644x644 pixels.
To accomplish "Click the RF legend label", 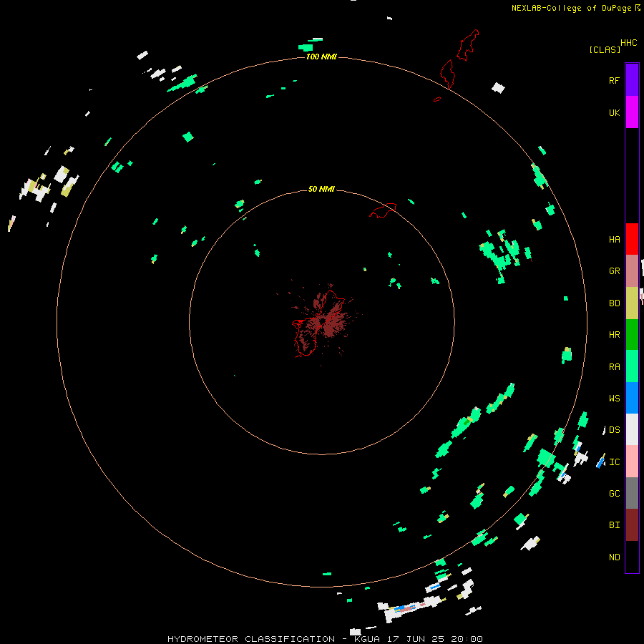I will click(615, 80).
